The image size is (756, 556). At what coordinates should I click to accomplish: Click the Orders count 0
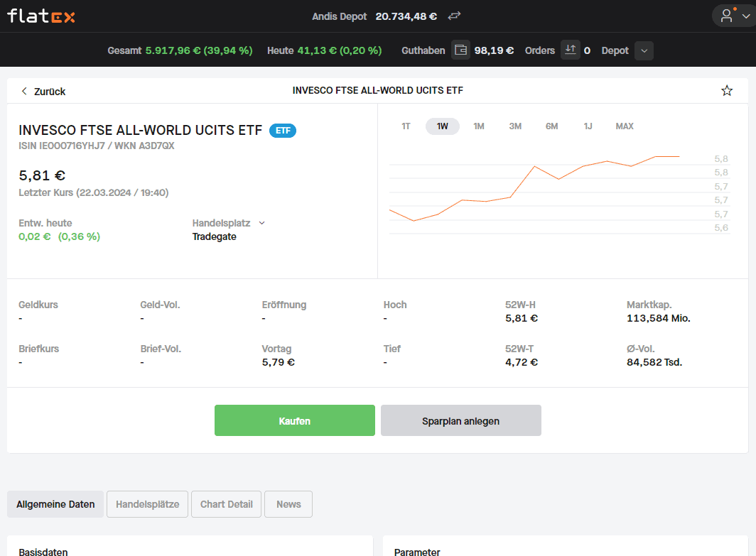(587, 50)
